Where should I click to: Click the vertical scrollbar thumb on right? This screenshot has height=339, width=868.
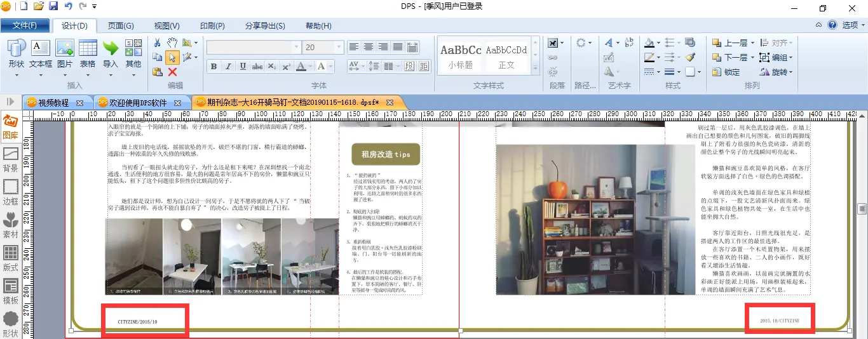862,208
